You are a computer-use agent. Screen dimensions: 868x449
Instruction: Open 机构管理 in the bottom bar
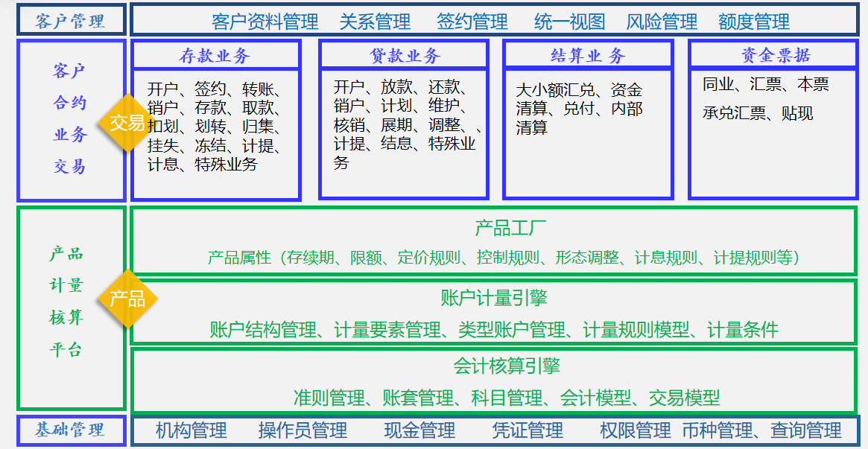(x=191, y=430)
